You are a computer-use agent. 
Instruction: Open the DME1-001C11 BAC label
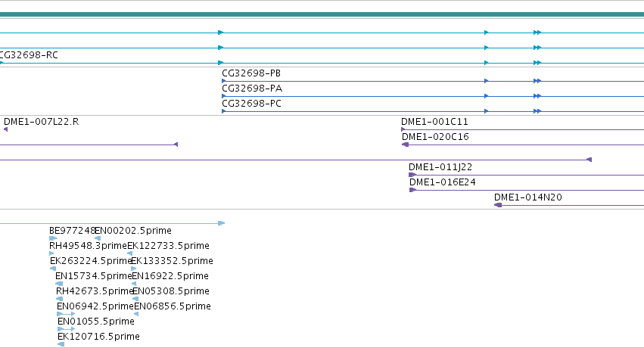click(434, 122)
